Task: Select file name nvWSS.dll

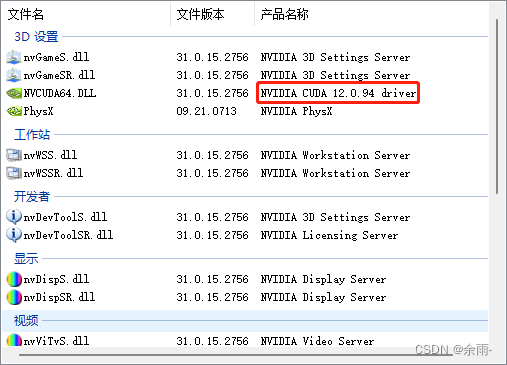Action: 50,155
